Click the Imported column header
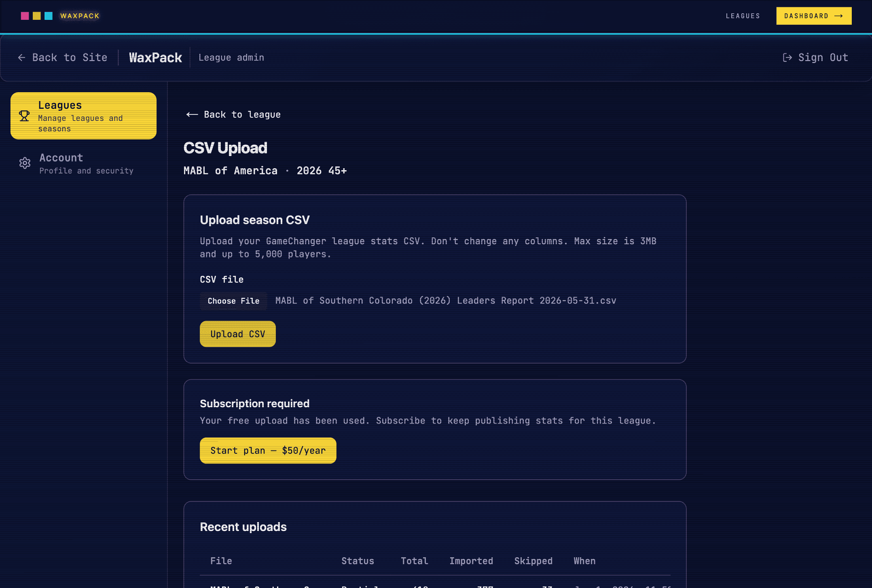 coord(471,561)
